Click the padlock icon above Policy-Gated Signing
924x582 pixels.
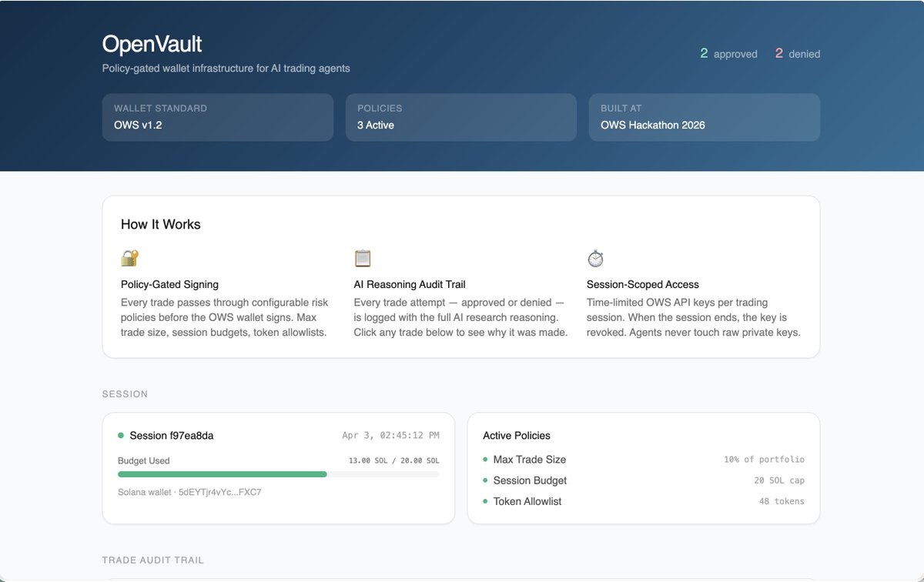(129, 258)
